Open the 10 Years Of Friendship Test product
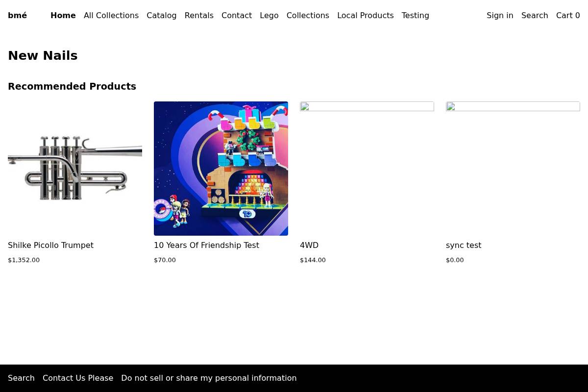 coord(206,245)
